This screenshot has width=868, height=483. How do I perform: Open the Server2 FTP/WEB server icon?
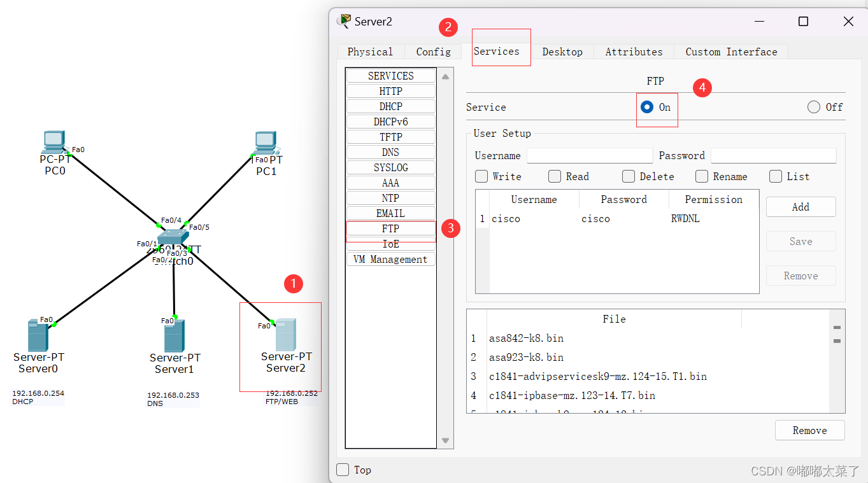[286, 334]
